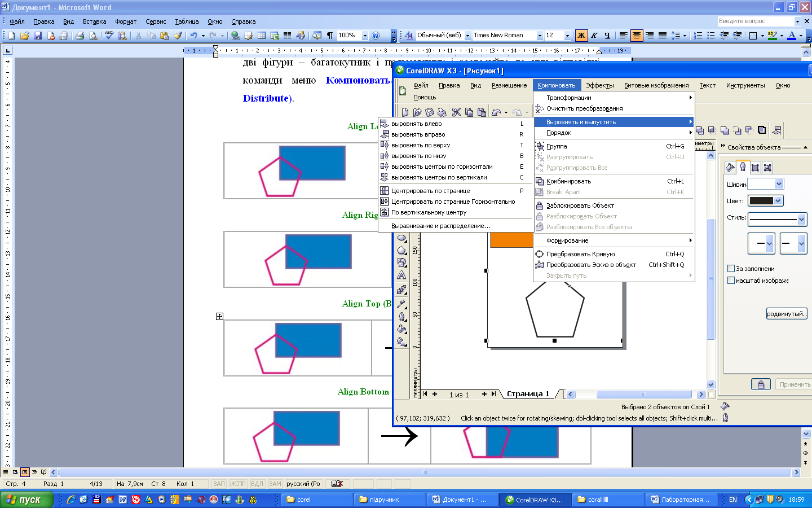Image resolution: width=812 pixels, height=508 pixels.
Task: Select CorelDRAW's Polygon tool in toolbox
Action: pyautogui.click(x=401, y=250)
